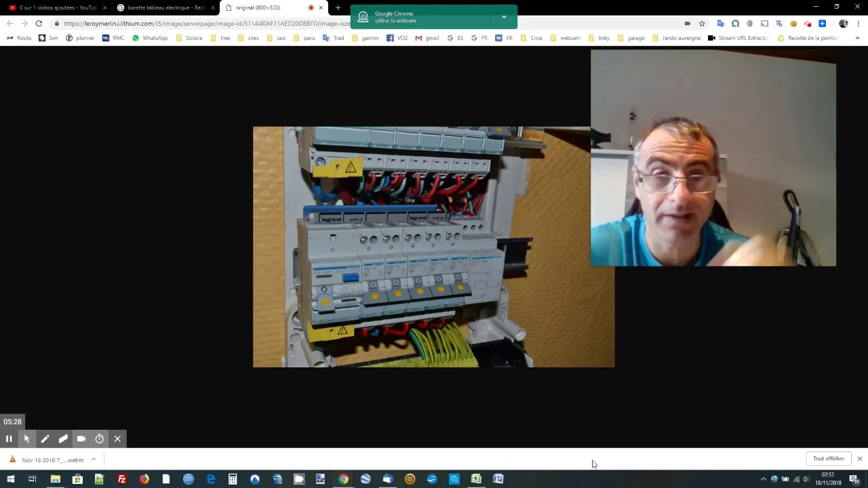Open the 'gmail' bookmark
The height and width of the screenshot is (488, 868).
(427, 38)
